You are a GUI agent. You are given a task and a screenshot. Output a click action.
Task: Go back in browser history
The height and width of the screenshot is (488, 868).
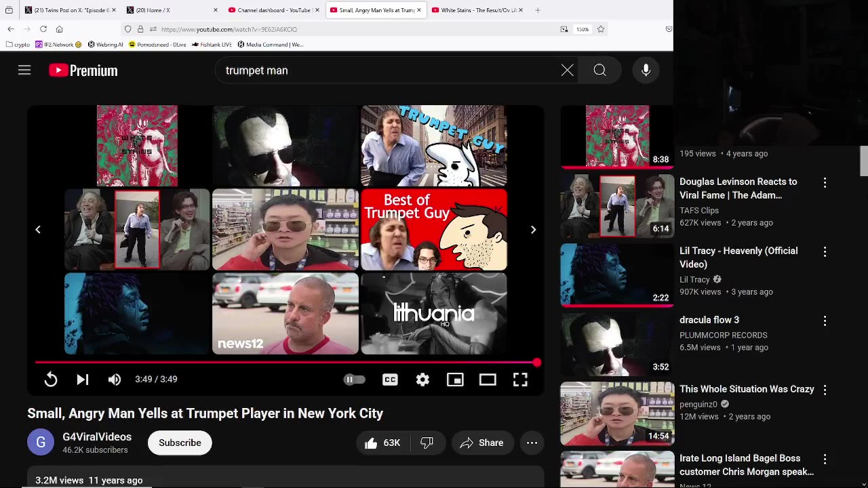pyautogui.click(x=11, y=29)
